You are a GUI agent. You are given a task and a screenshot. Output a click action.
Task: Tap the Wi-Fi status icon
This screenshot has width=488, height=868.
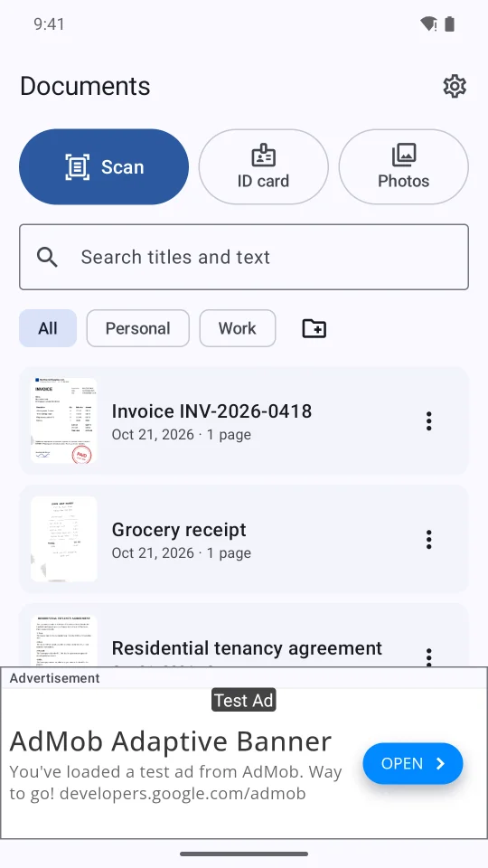tap(428, 24)
